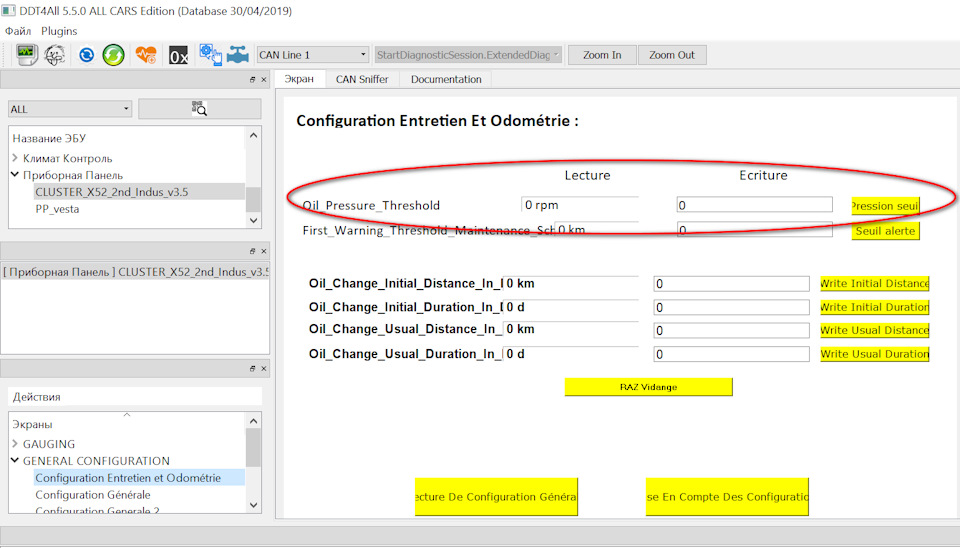960x548 pixels.
Task: Click the Zoom In button
Action: pos(602,54)
